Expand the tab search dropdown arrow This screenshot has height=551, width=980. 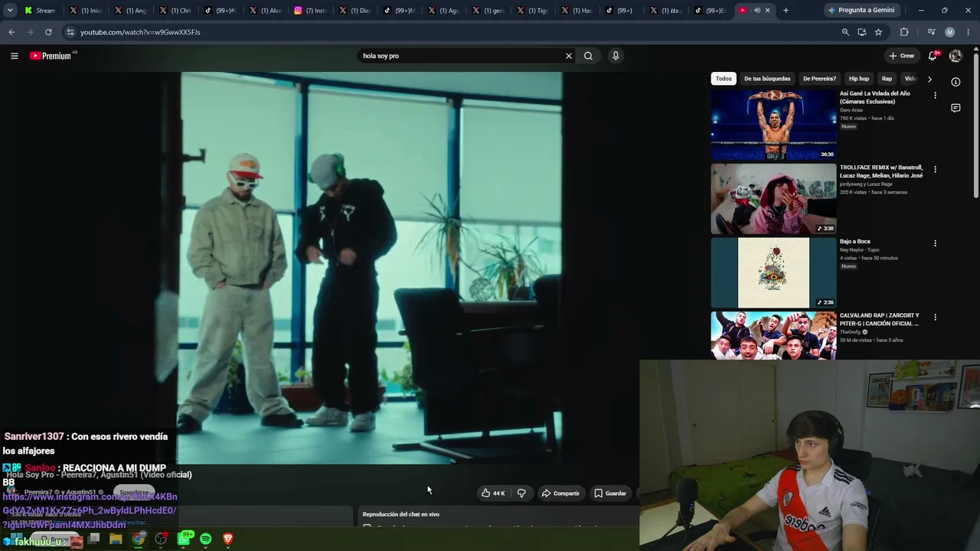tap(10, 11)
